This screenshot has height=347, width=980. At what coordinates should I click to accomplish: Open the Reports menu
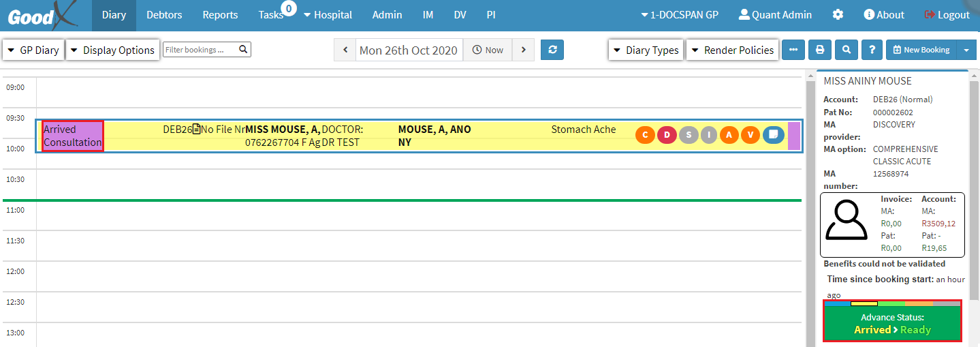[x=220, y=15]
